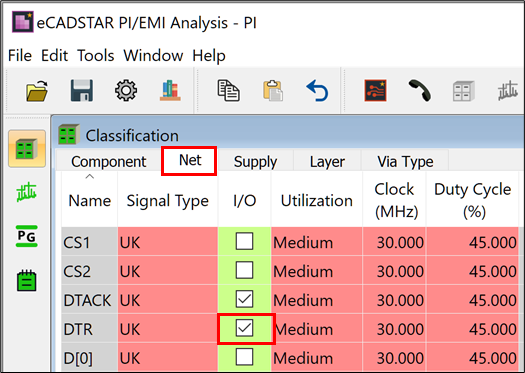The height and width of the screenshot is (373, 525).
Task: Select the green waveform sidebar icon
Action: tap(26, 192)
